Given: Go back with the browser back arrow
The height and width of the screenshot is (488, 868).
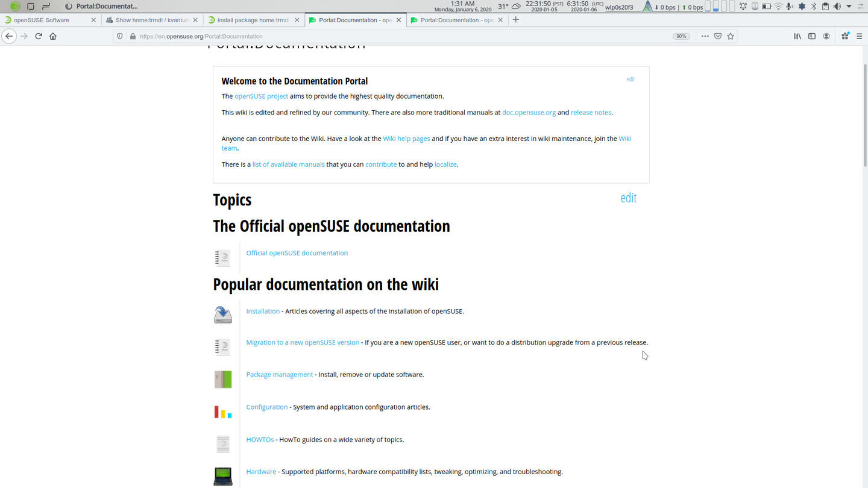Looking at the screenshot, I should pos(8,36).
